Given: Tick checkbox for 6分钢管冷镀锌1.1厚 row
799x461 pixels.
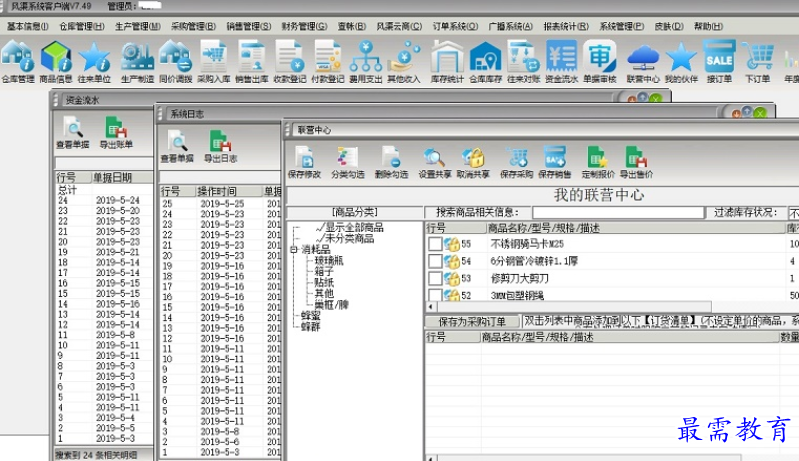Looking at the screenshot, I should [435, 261].
